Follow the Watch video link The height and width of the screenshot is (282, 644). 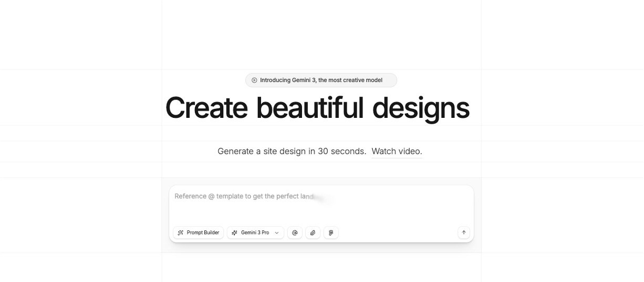coord(397,152)
